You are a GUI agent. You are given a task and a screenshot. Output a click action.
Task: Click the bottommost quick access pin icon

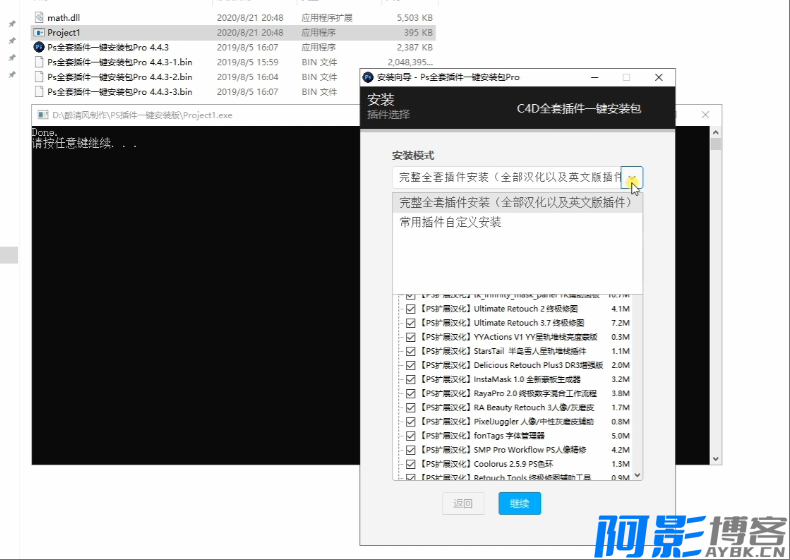pyautogui.click(x=12, y=75)
